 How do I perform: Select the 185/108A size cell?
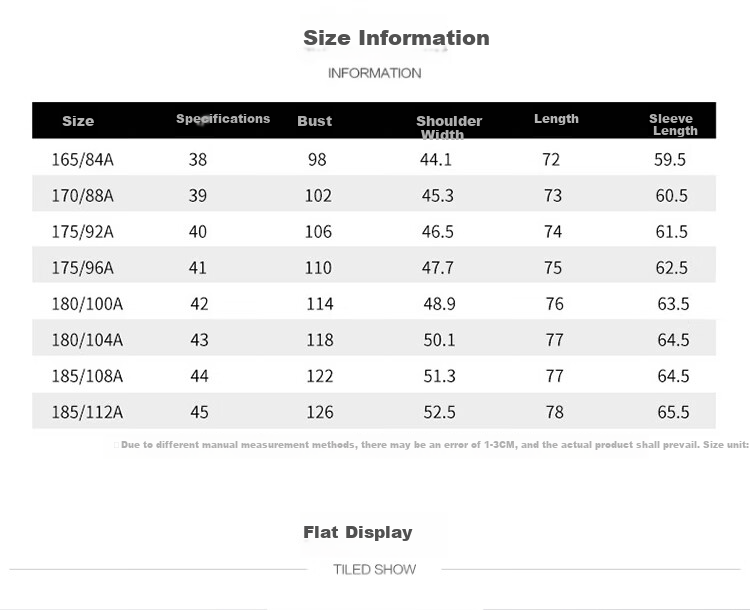coord(87,376)
